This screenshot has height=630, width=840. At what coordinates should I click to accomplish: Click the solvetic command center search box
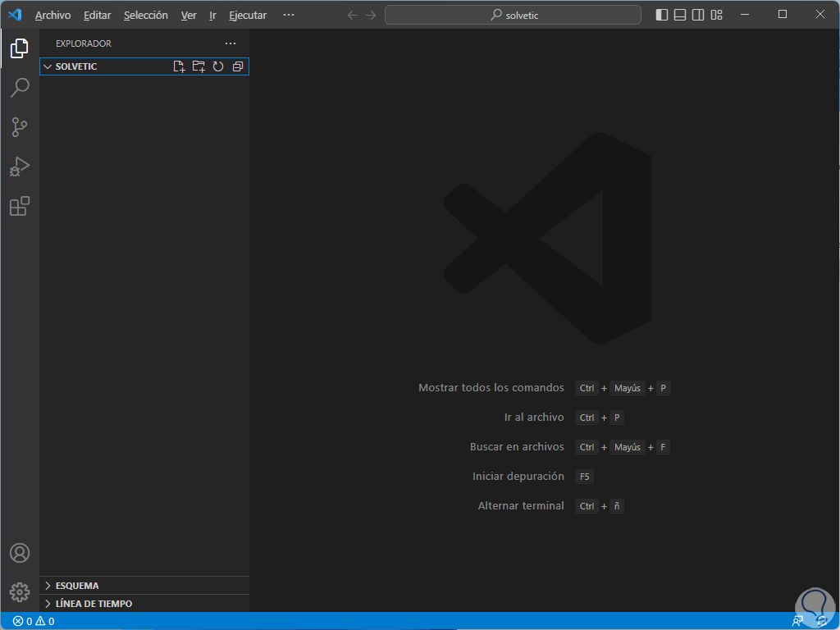point(513,15)
